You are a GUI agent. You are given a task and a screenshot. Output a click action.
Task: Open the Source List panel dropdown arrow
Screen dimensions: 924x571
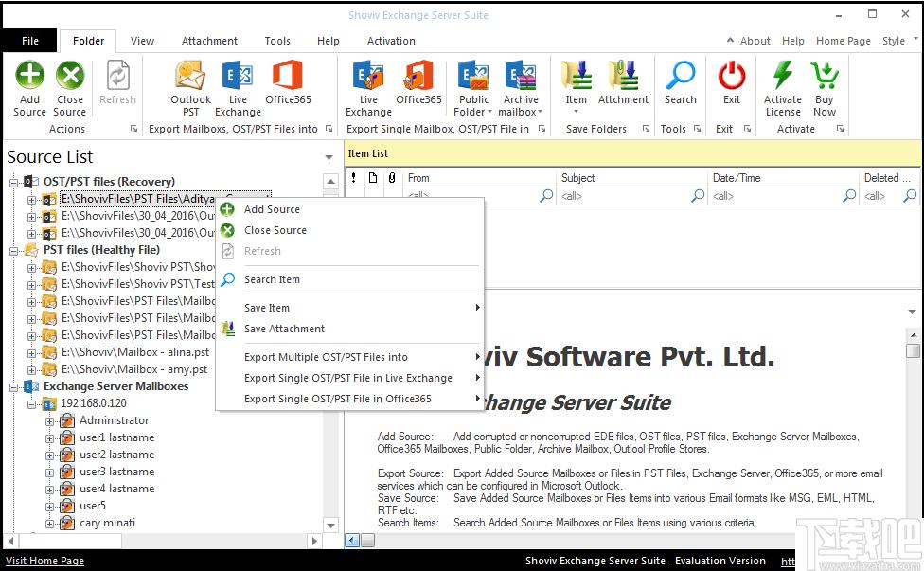click(329, 157)
